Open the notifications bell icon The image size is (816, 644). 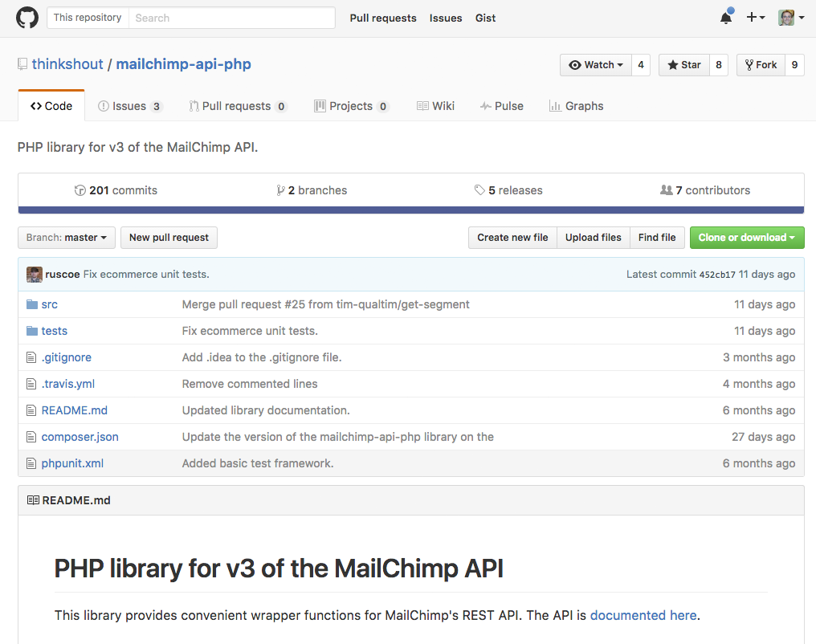point(726,18)
